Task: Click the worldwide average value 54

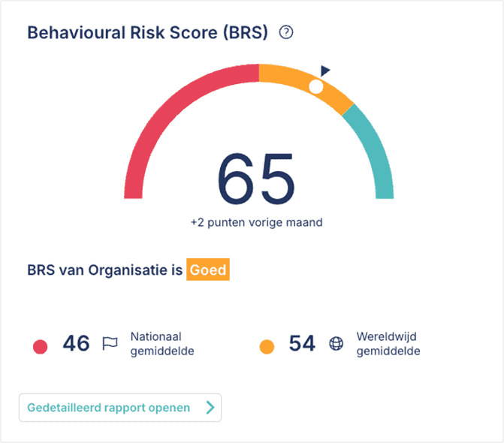Action: tap(302, 344)
